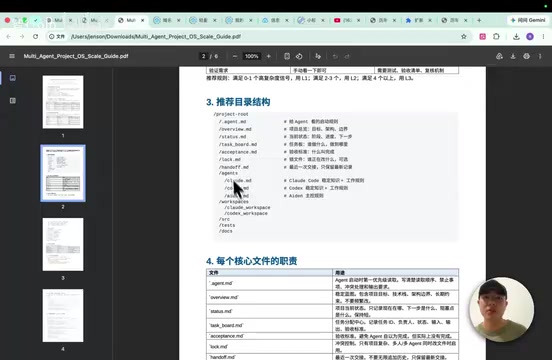Select page 4 thumbnail
This screenshot has height=360, width=552.
pos(63,316)
